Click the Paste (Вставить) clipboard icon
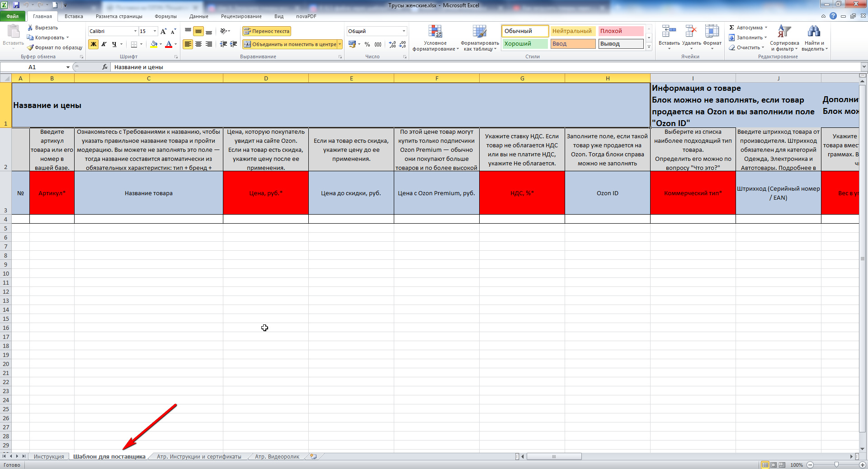The width and height of the screenshot is (868, 469). tap(13, 32)
